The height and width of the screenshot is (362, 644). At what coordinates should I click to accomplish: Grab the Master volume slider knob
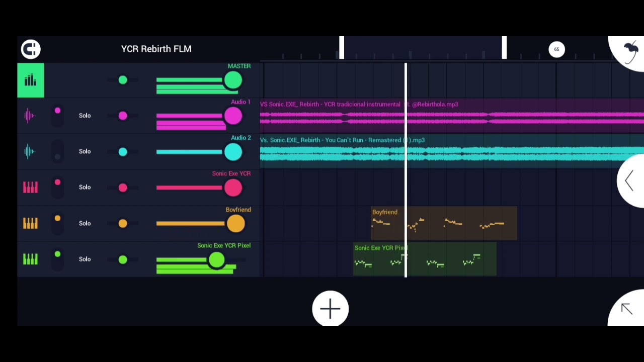[233, 80]
